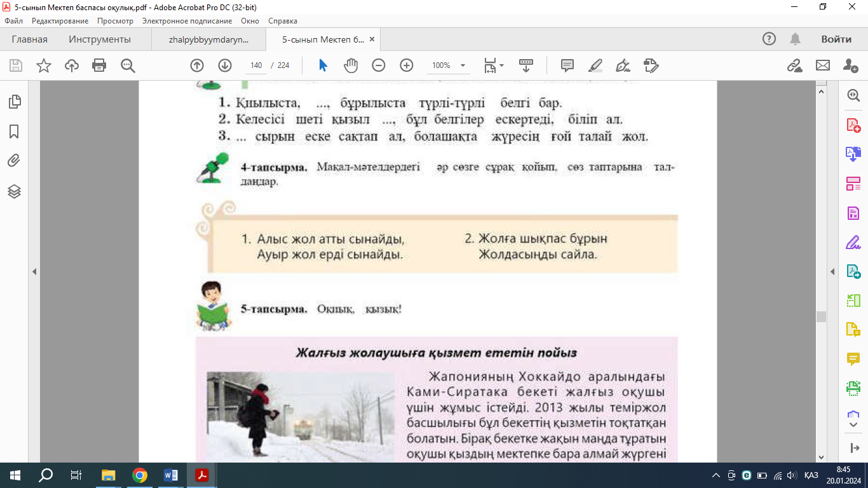Viewport: 868px width, 488px height.
Task: Open the add comment sticky note tool
Action: (x=567, y=65)
